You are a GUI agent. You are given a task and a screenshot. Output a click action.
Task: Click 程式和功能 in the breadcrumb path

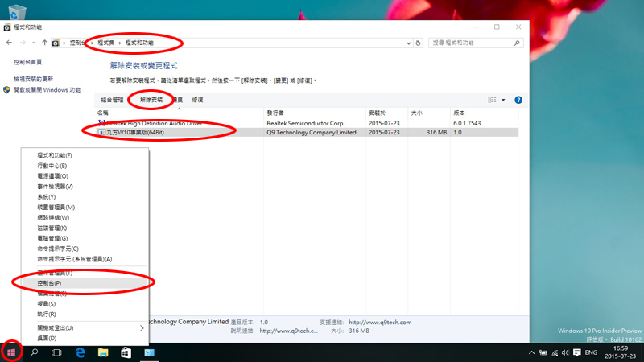139,43
